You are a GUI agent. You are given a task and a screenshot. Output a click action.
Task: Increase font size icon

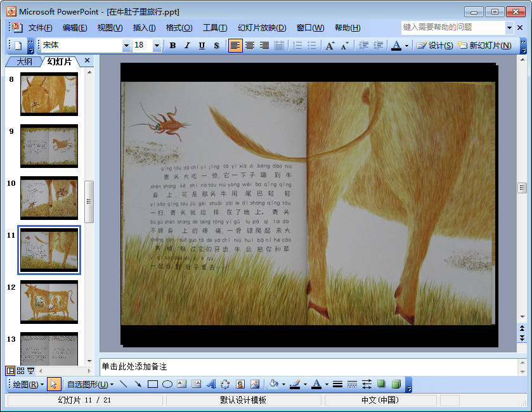[x=330, y=46]
